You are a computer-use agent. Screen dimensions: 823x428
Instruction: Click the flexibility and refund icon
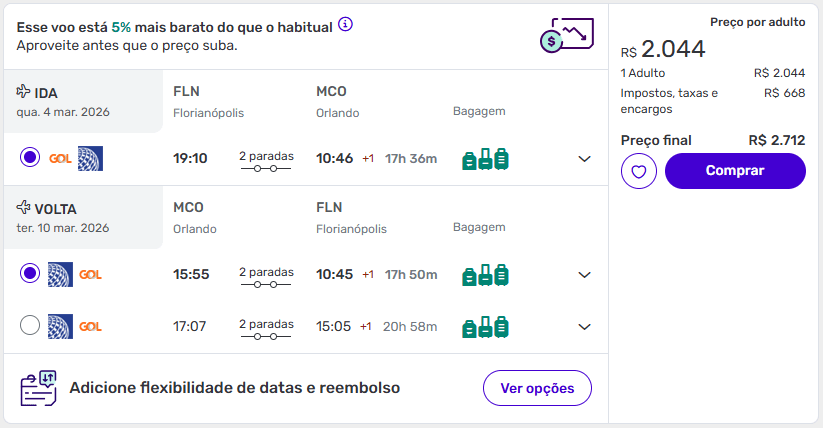[x=38, y=387]
